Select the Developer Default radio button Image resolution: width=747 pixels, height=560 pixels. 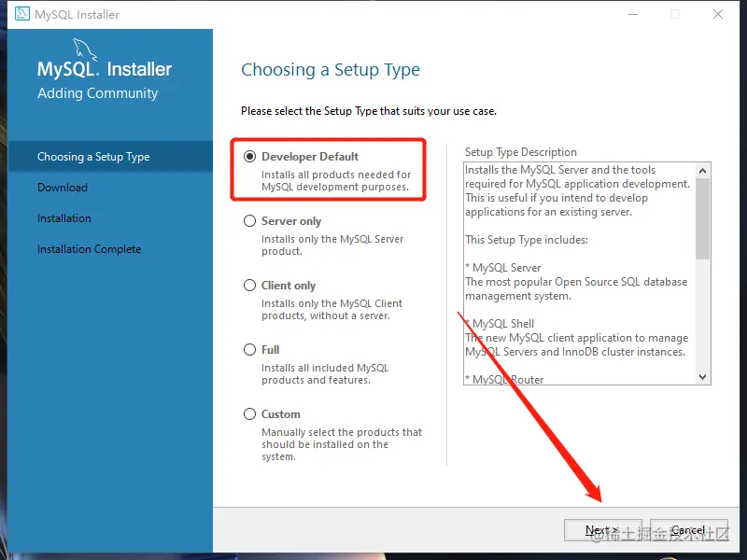tap(249, 156)
